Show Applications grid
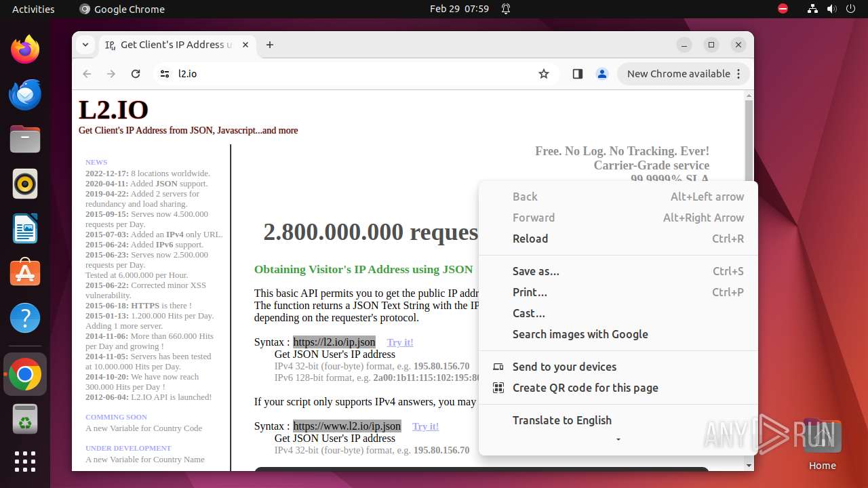Screen dimensions: 868x488 tap(25, 462)
